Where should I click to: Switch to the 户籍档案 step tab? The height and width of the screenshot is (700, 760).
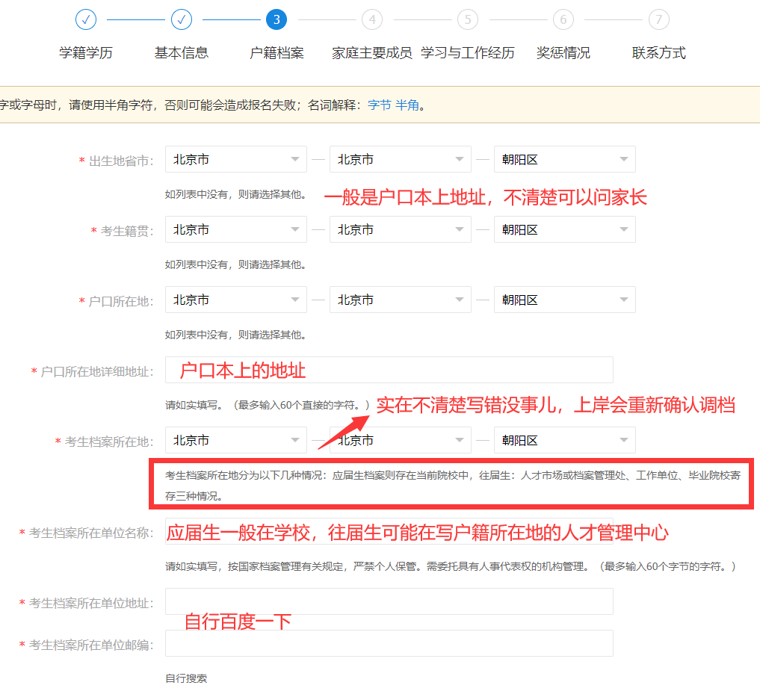tap(276, 52)
